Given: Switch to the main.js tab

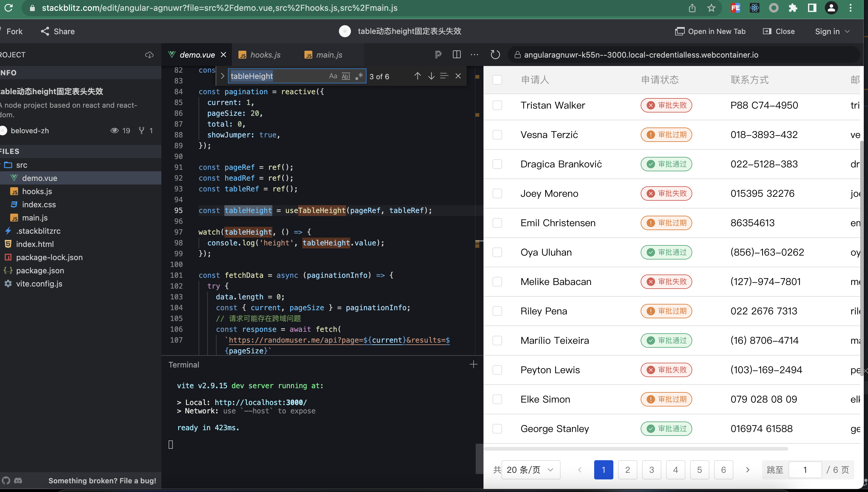Looking at the screenshot, I should click(x=329, y=54).
